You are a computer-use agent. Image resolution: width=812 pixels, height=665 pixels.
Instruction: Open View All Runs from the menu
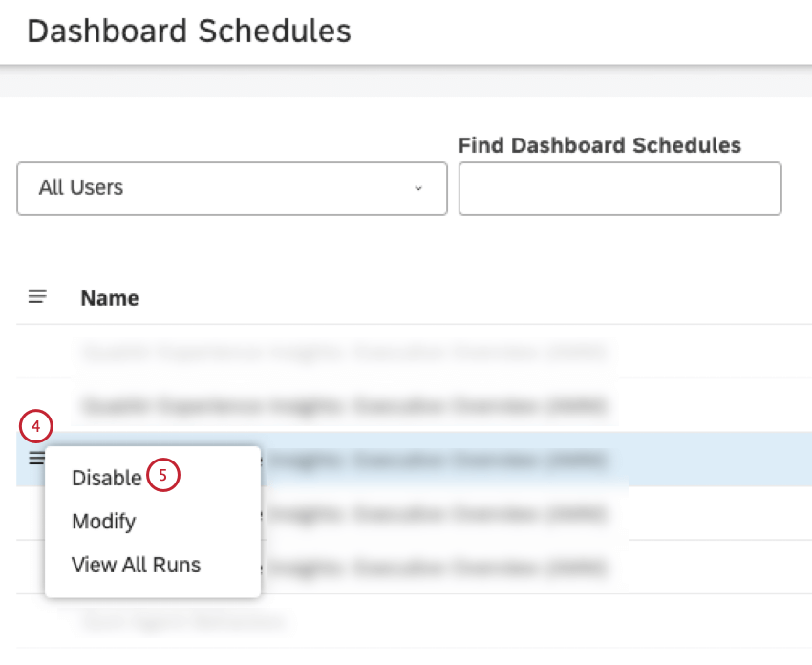[x=136, y=565]
